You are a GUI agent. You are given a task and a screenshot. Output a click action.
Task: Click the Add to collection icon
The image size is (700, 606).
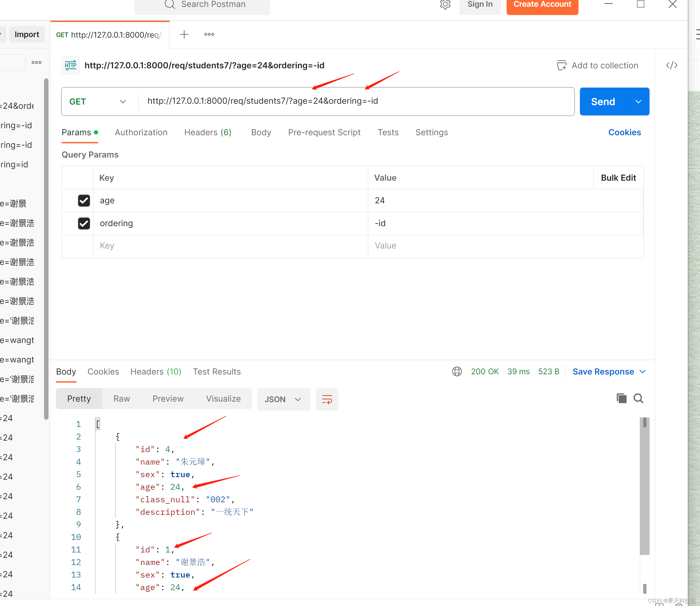tap(562, 65)
